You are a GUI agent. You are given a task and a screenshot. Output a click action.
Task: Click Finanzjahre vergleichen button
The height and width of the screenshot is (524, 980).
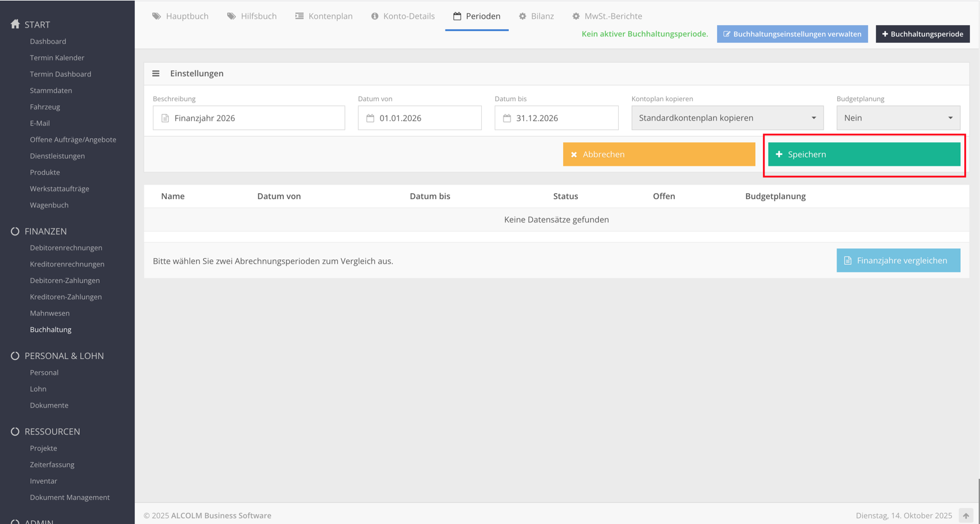(x=898, y=261)
